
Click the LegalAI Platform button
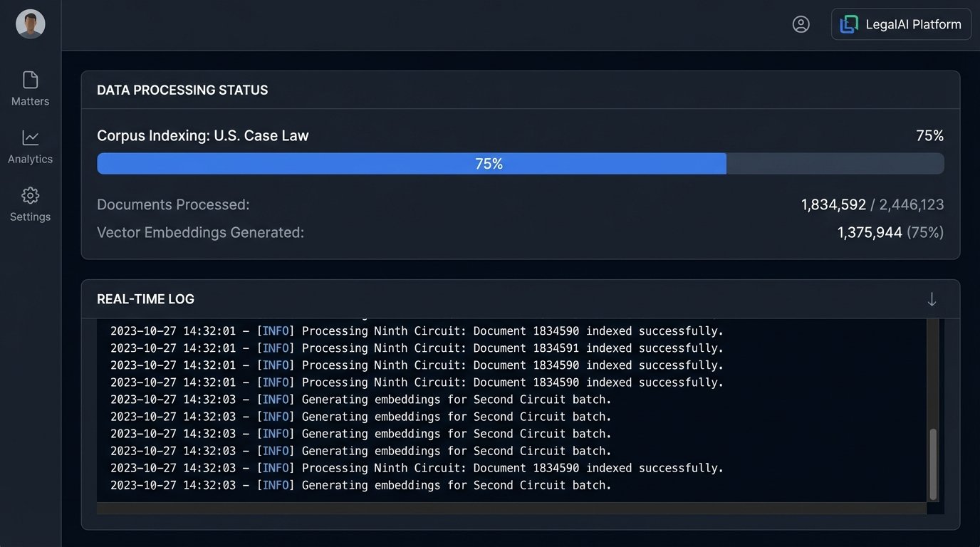pyautogui.click(x=901, y=24)
